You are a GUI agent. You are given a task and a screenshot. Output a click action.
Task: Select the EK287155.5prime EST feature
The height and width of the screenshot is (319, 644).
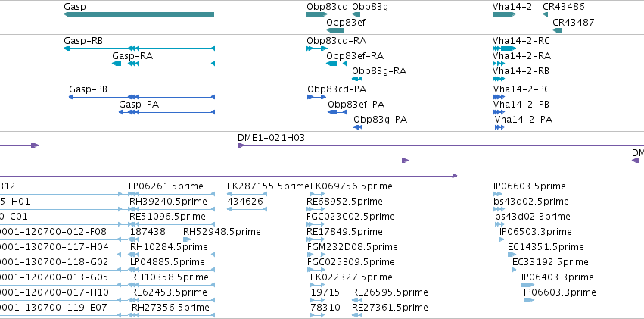tap(247, 194)
